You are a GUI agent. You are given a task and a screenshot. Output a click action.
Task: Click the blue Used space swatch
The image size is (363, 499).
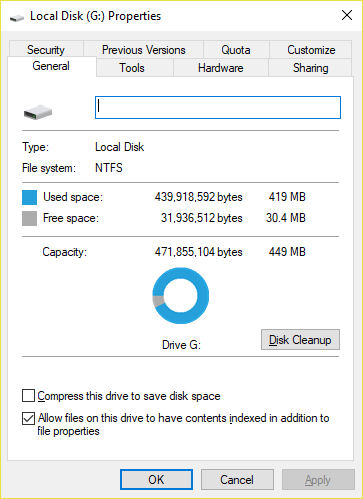(29, 197)
